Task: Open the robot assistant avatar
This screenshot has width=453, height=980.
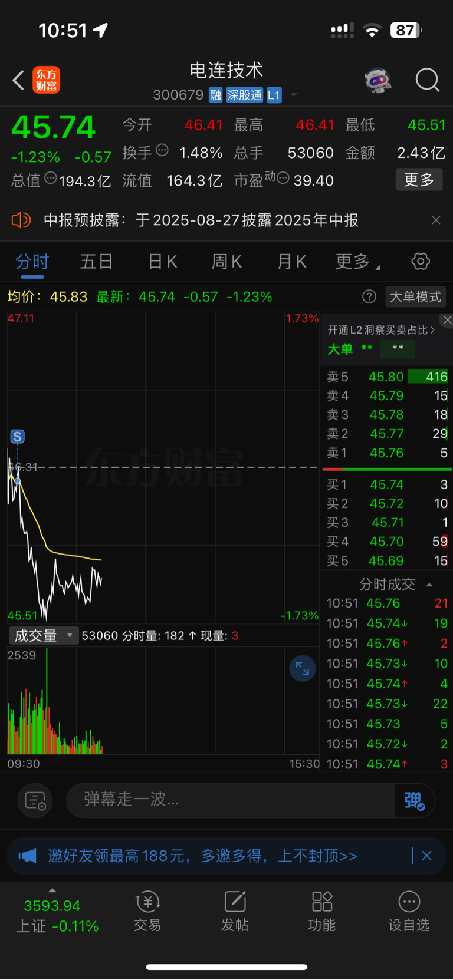Action: 377,80
